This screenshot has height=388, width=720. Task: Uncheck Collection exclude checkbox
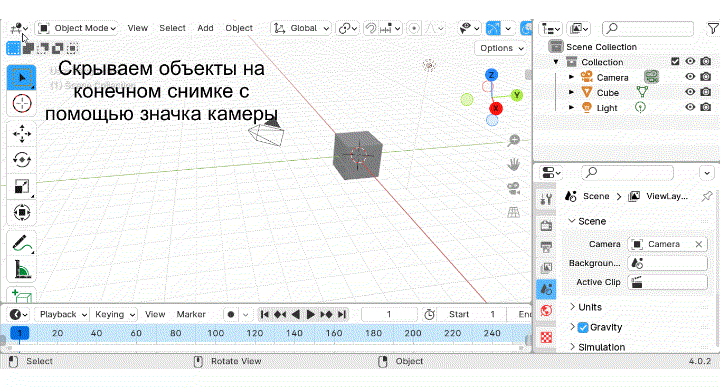(675, 61)
